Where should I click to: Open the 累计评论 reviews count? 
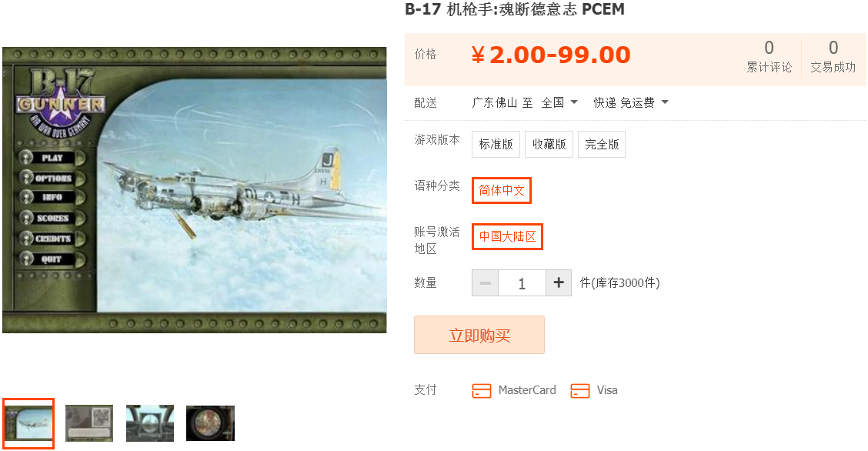[769, 56]
